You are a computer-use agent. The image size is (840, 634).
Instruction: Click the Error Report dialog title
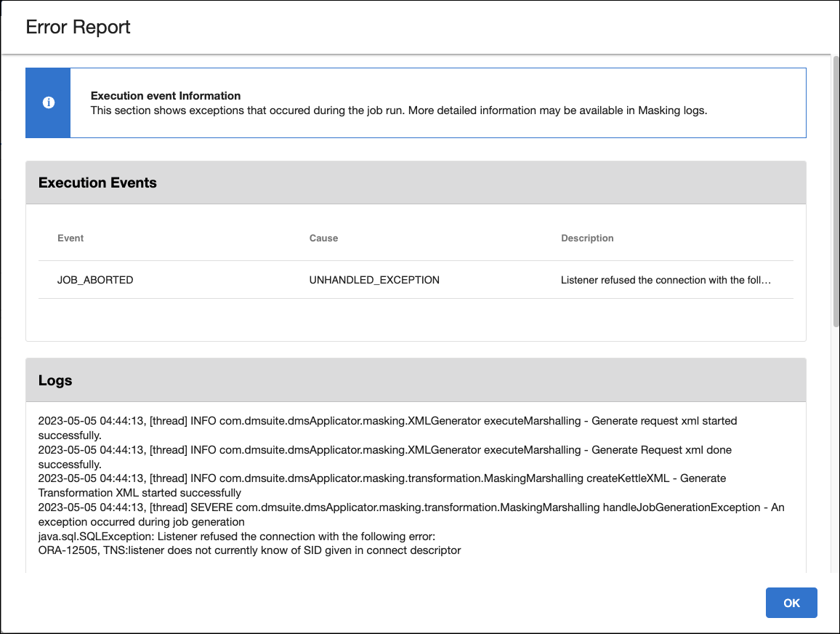(78, 28)
